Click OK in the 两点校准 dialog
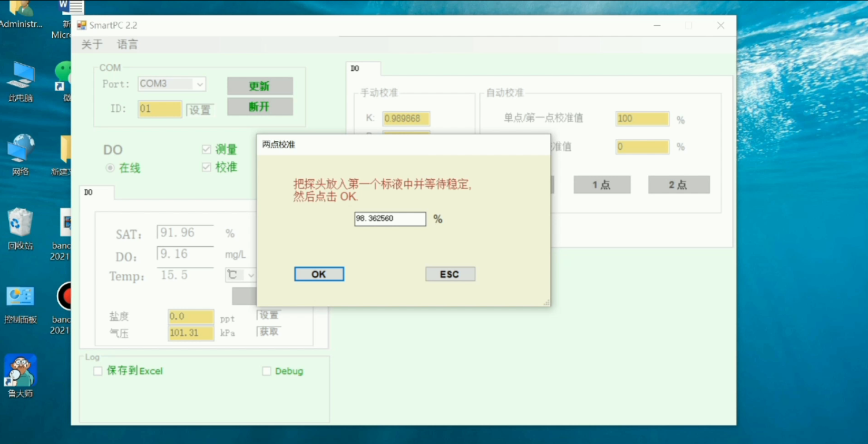Viewport: 868px width, 444px height. (x=319, y=274)
